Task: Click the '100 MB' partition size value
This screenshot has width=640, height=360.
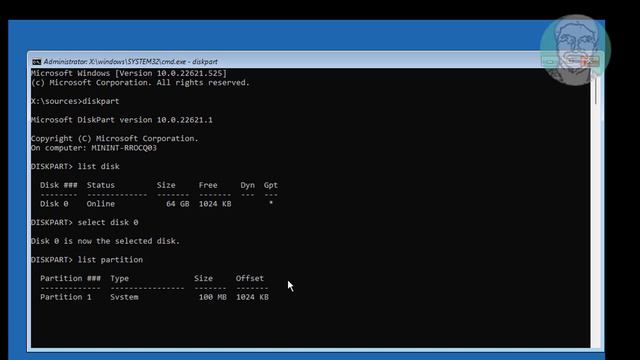Action: tap(213, 297)
